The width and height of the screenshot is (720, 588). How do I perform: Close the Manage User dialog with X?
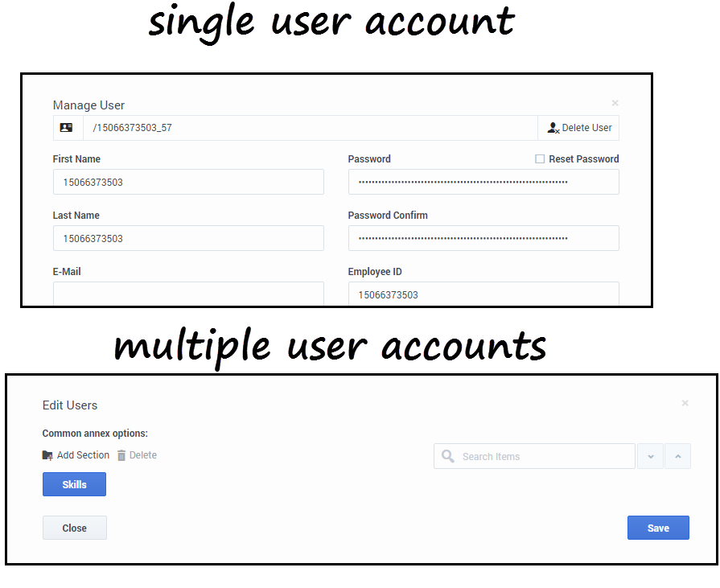tap(615, 103)
